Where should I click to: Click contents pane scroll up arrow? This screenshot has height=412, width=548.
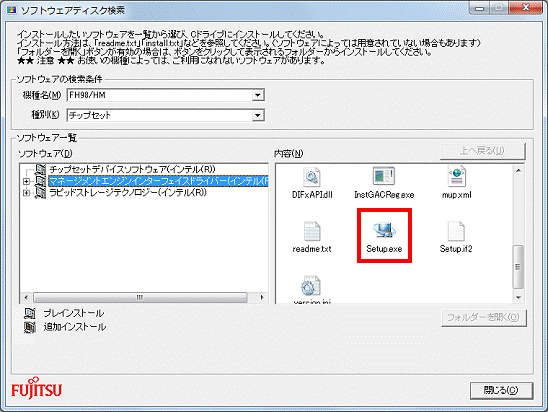pos(518,170)
